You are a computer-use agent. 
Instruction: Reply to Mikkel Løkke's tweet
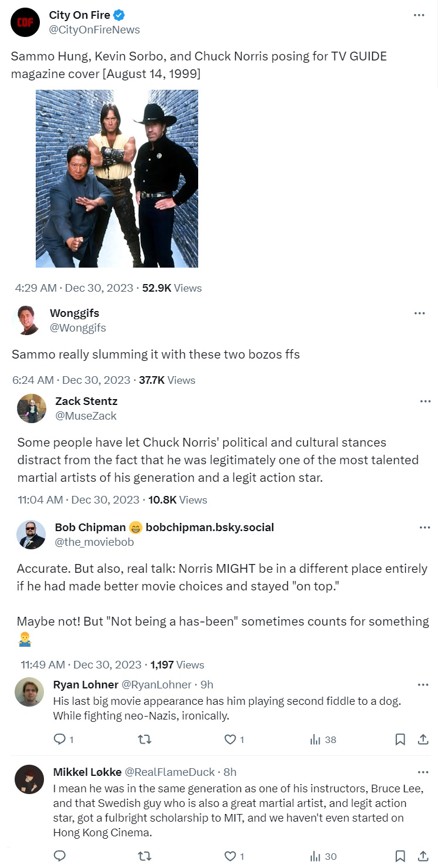(60, 856)
